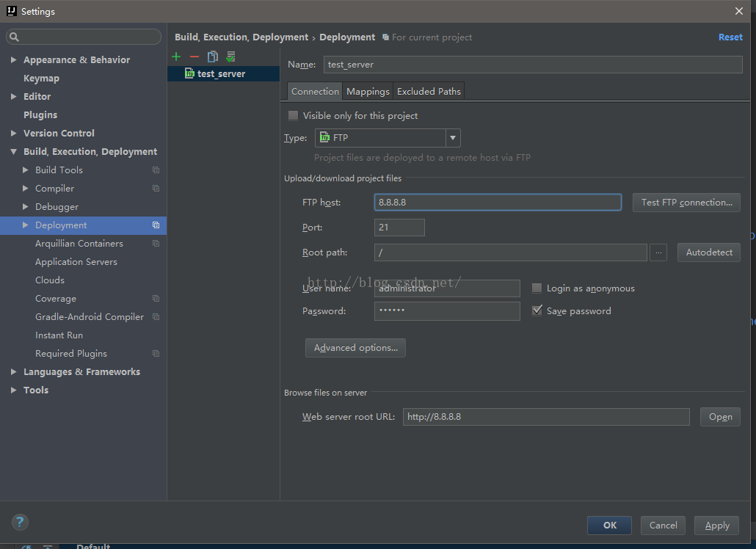This screenshot has width=756, height=549.
Task: Click the Cancel button
Action: coord(663,526)
